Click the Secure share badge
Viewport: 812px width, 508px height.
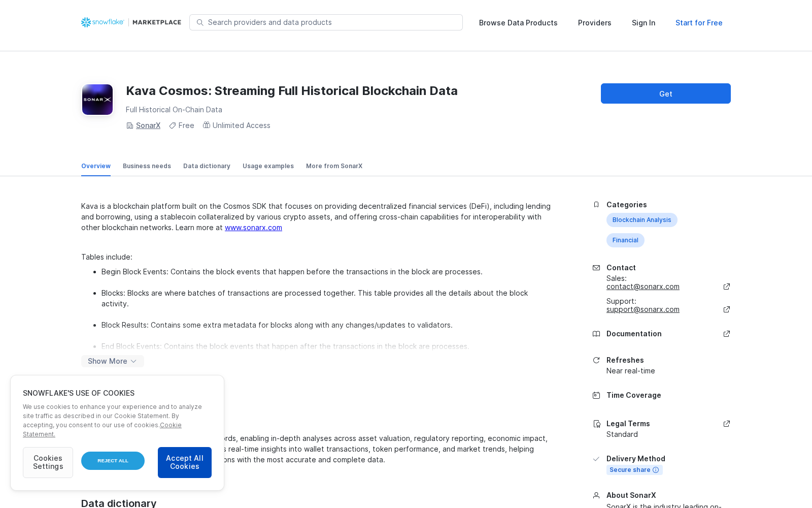[634, 470]
